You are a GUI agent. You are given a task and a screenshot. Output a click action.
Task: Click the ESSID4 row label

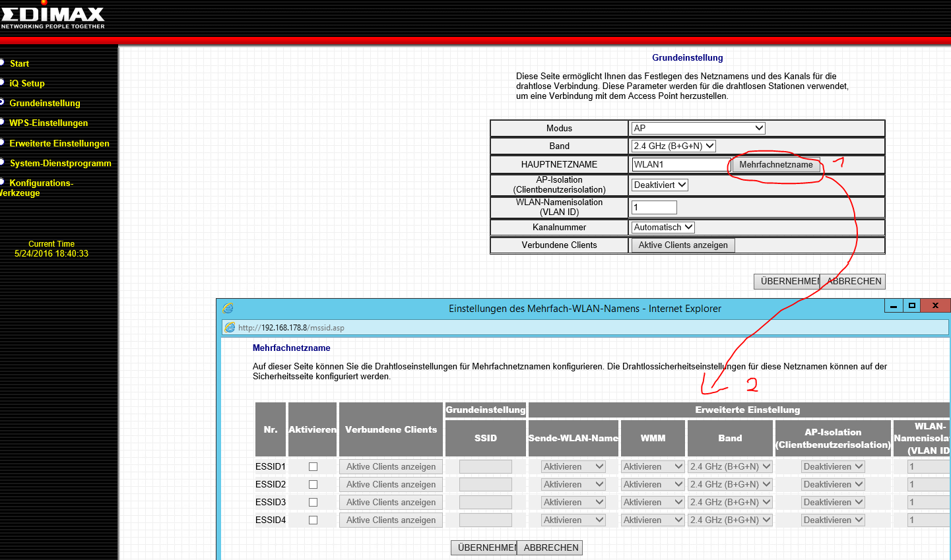click(271, 520)
